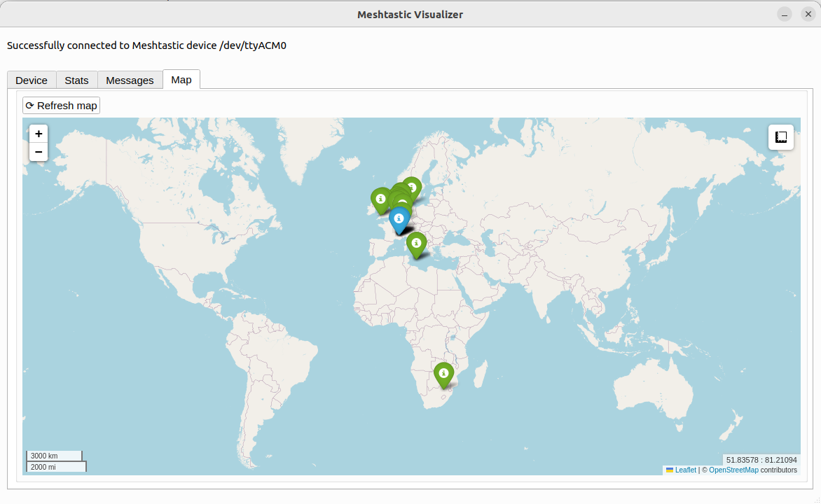Close the Meshtastic Visualizer window
The height and width of the screenshot is (504, 821).
click(x=808, y=14)
